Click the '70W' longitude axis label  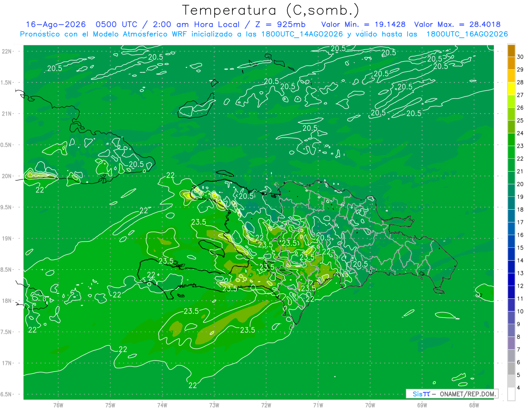coord(370,405)
